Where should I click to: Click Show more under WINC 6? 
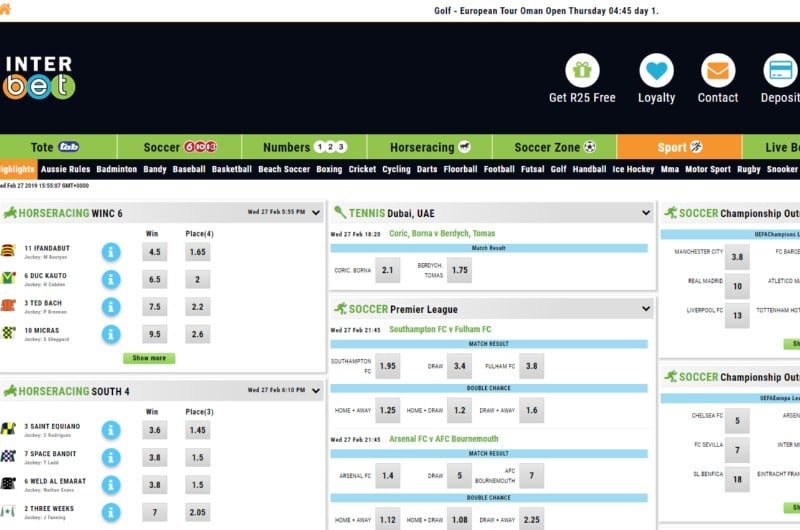[x=149, y=358]
